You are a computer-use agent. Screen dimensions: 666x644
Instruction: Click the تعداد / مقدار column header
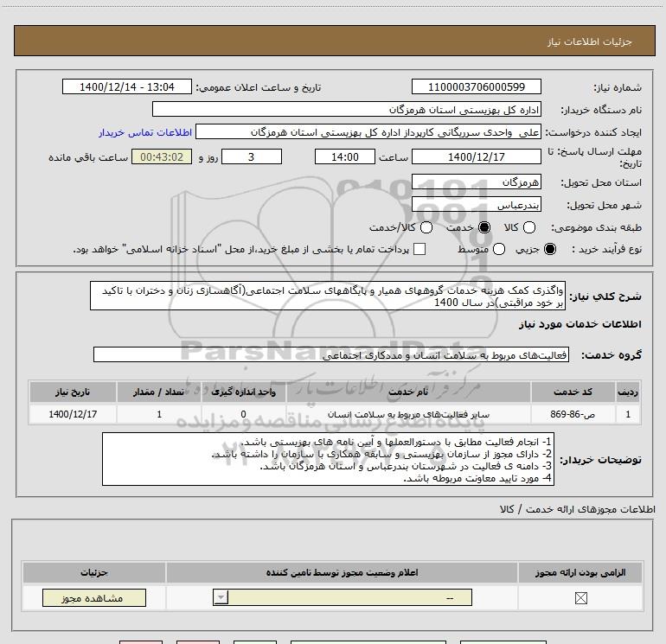pos(158,392)
